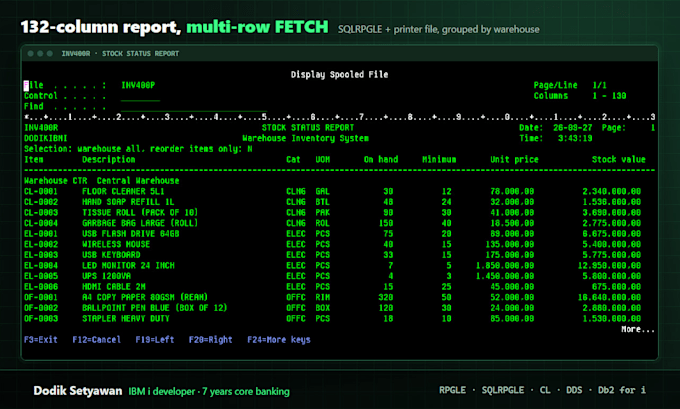Click item code OF-0001
The width and height of the screenshot is (680, 409).
point(41,298)
